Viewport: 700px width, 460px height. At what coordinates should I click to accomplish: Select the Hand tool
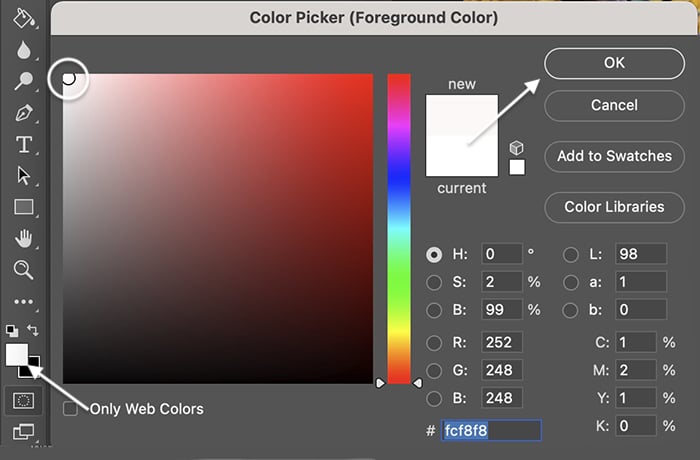[x=24, y=238]
